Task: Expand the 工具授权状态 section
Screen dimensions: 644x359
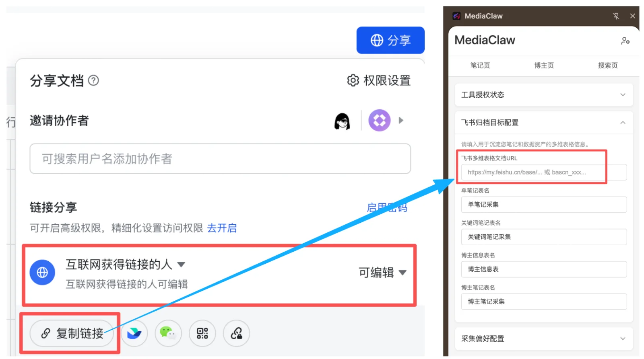Action: 544,95
